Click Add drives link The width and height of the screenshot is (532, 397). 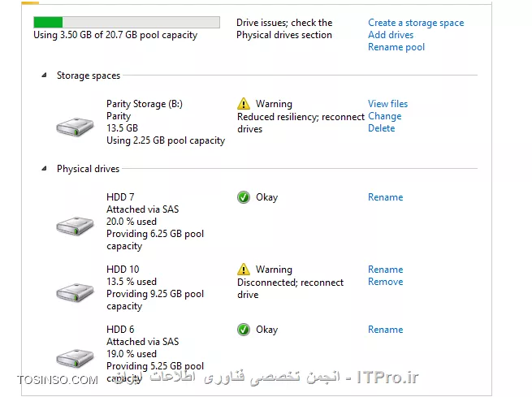pyautogui.click(x=391, y=35)
